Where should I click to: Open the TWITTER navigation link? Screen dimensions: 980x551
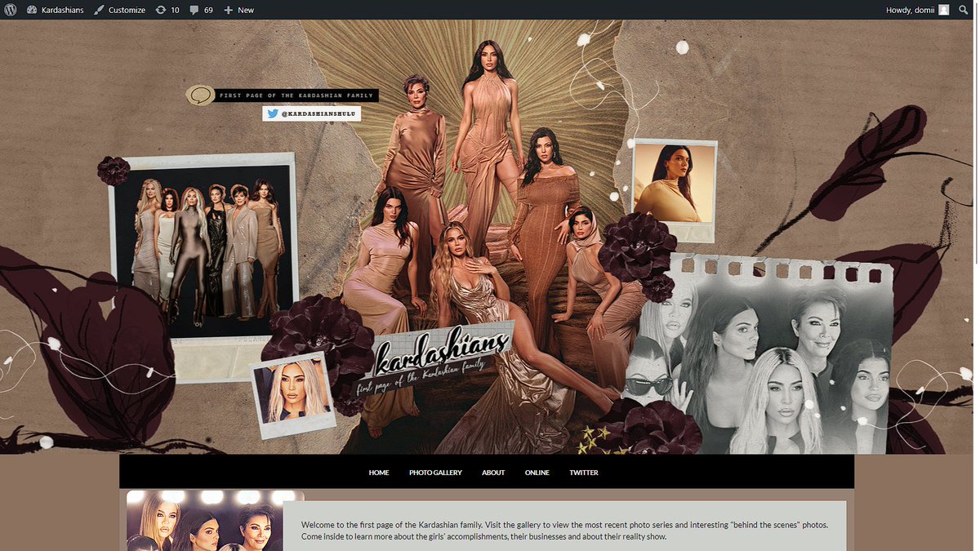[584, 473]
